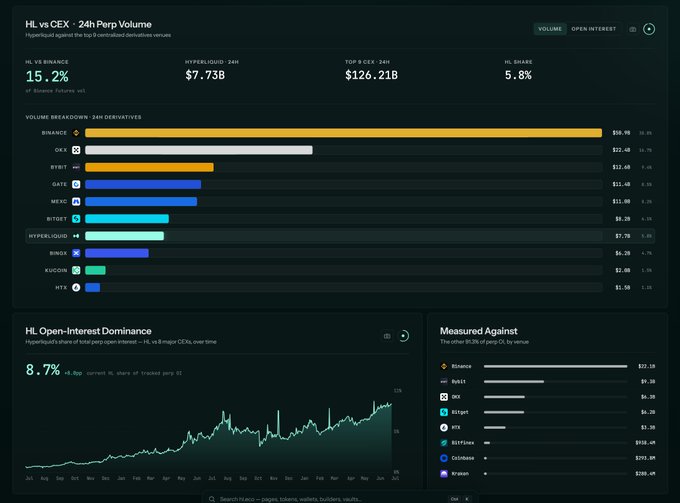Click the MEXC logo icon in volume breakdown
The height and width of the screenshot is (503, 680).
coord(76,202)
